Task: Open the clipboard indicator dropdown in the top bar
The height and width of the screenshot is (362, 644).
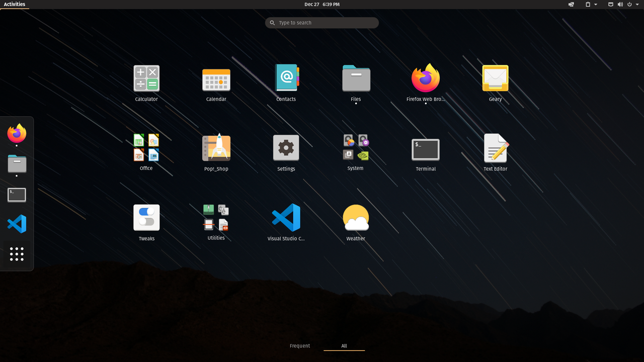Action: click(591, 4)
